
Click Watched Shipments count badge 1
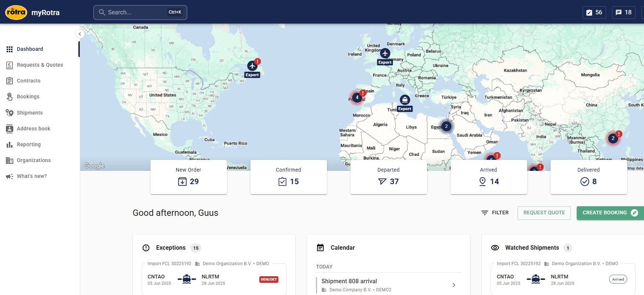pos(568,248)
